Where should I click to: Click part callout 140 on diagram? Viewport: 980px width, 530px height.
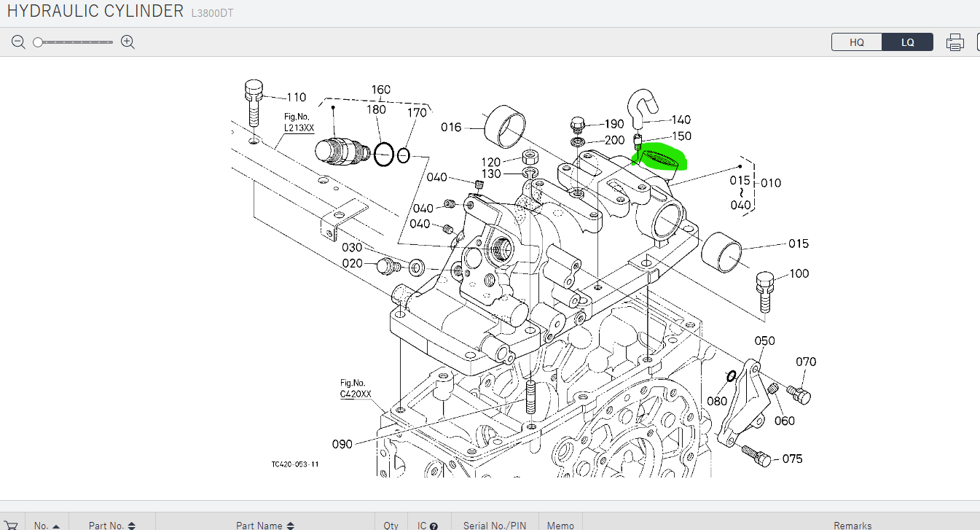(x=681, y=120)
